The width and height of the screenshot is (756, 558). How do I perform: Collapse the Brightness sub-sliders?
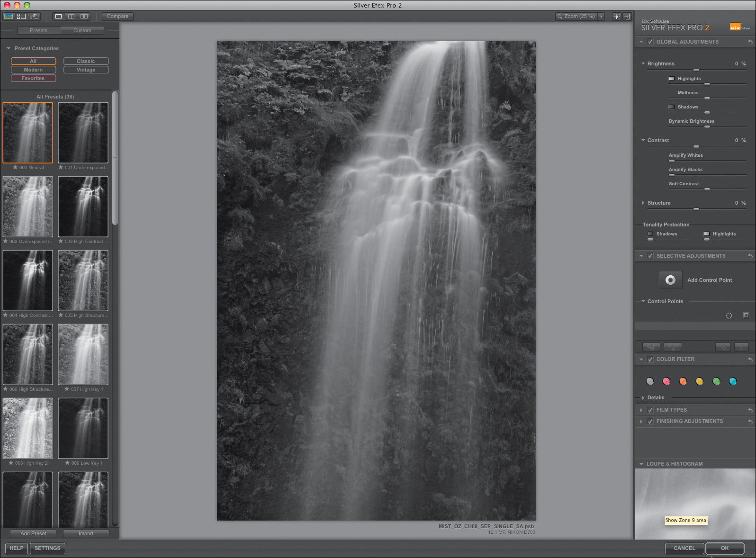click(643, 63)
